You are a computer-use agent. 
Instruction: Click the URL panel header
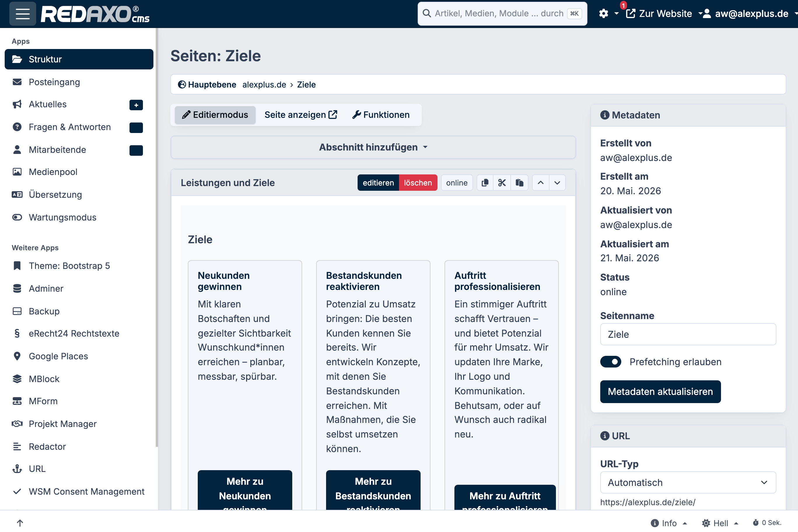pyautogui.click(x=688, y=436)
